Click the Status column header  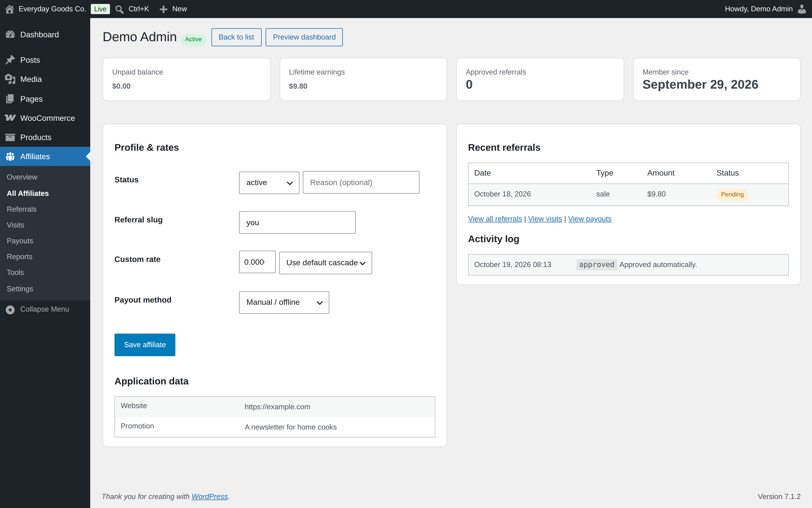(727, 173)
